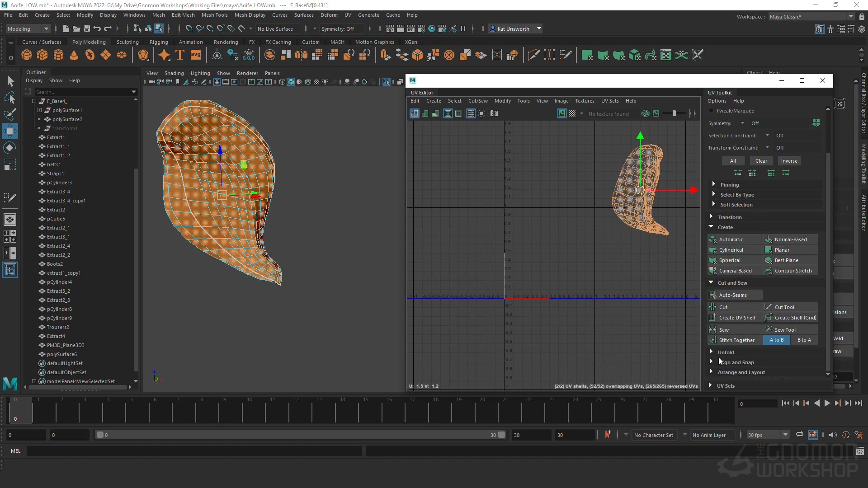This screenshot has width=868, height=488.
Task: Expand the F_Base4_1 outliner node
Action: pos(34,101)
